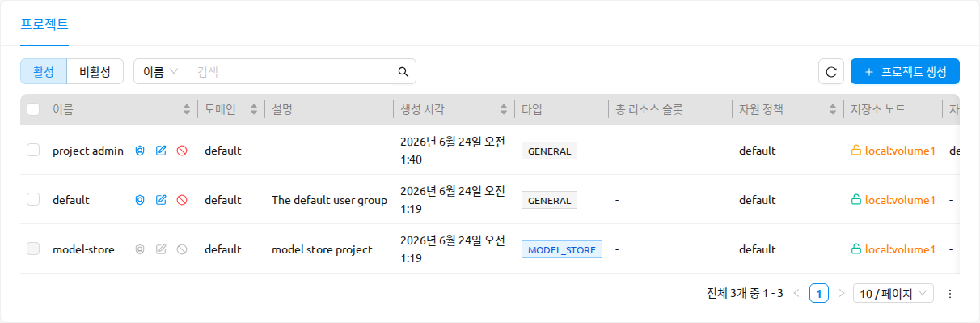The height and width of the screenshot is (323, 980).
Task: Toggle select-all checkbox in header
Action: click(33, 109)
